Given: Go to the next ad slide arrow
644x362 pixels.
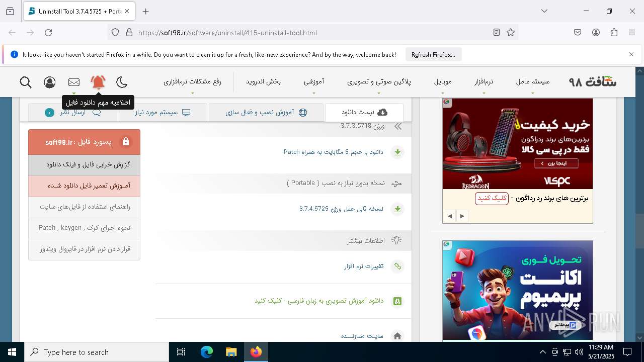Looking at the screenshot, I should point(462,216).
